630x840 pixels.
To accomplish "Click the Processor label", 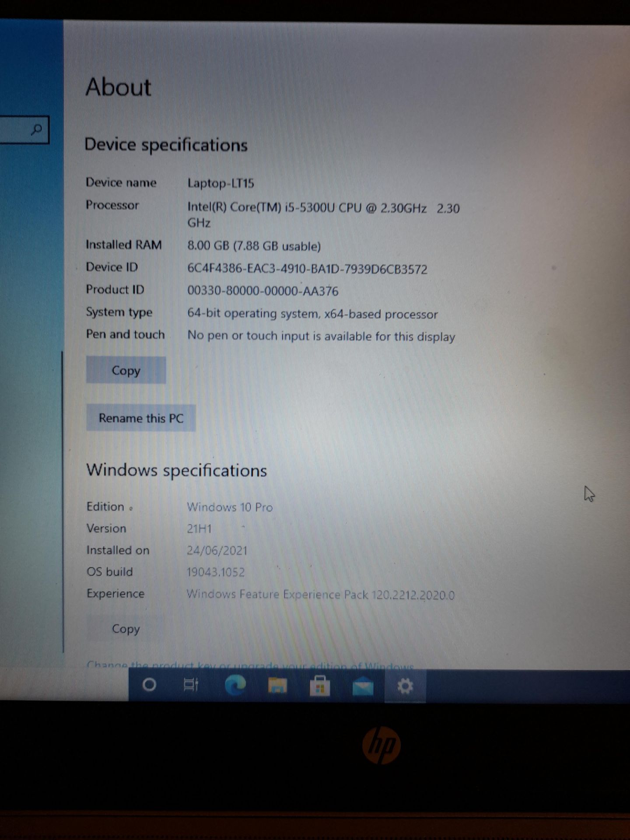I will pos(112,205).
